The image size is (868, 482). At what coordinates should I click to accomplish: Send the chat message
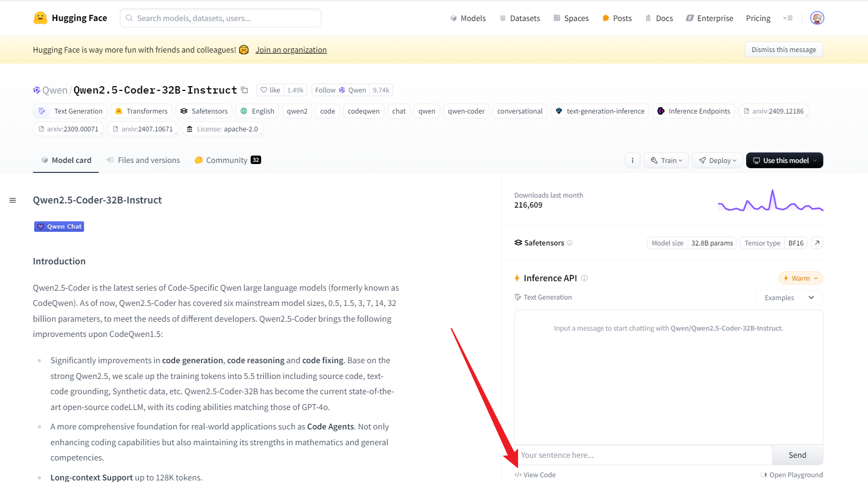pos(798,455)
